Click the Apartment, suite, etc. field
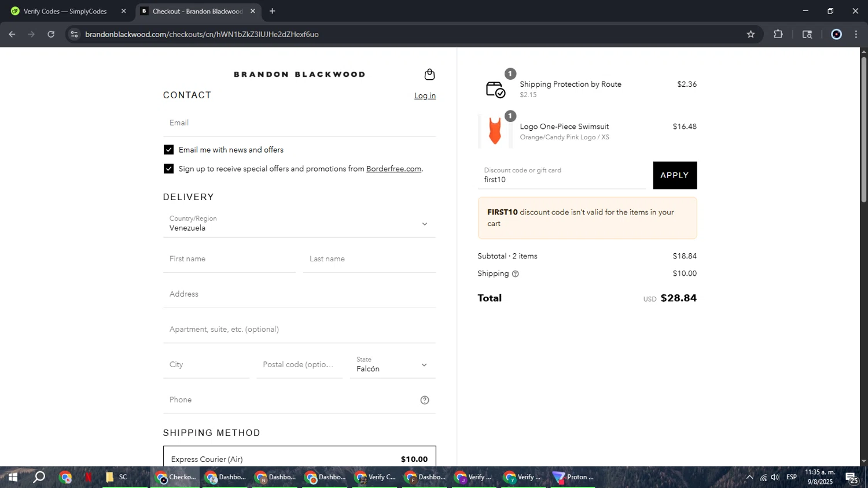Screen dimensions: 868x488 point(299,330)
